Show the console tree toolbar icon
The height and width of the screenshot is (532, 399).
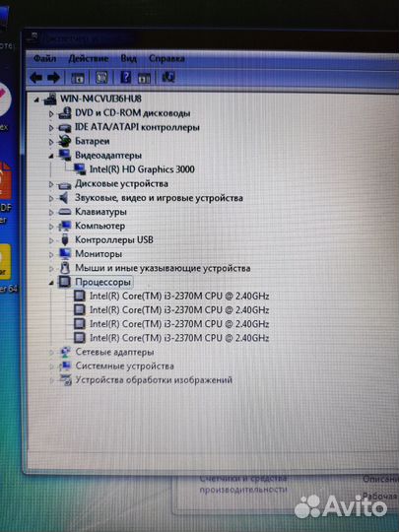(78, 78)
